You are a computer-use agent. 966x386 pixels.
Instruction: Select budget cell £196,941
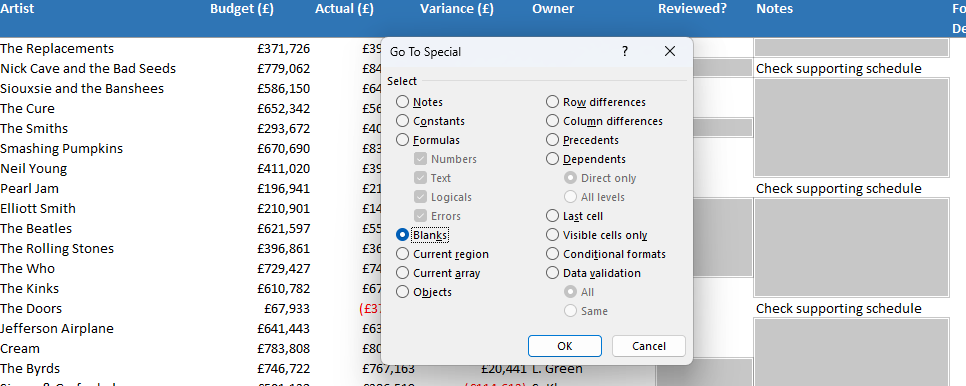pyautogui.click(x=283, y=188)
